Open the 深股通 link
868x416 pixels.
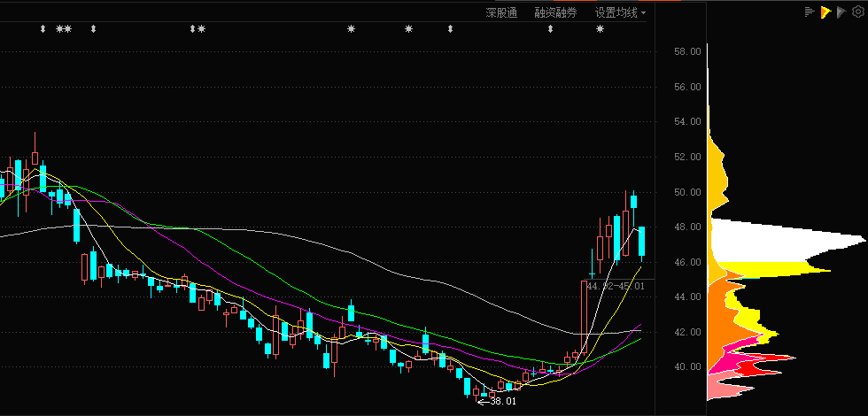coord(501,13)
